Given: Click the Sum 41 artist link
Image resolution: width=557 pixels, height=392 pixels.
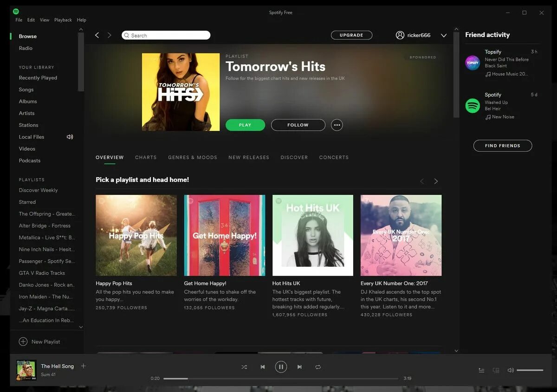Looking at the screenshot, I should point(48,374).
